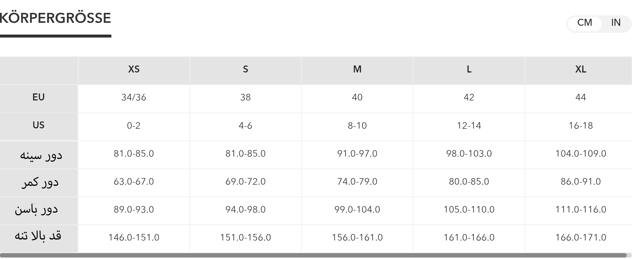
Task: Click the 146.0-151.0 cell in XS column
Action: 134,238
